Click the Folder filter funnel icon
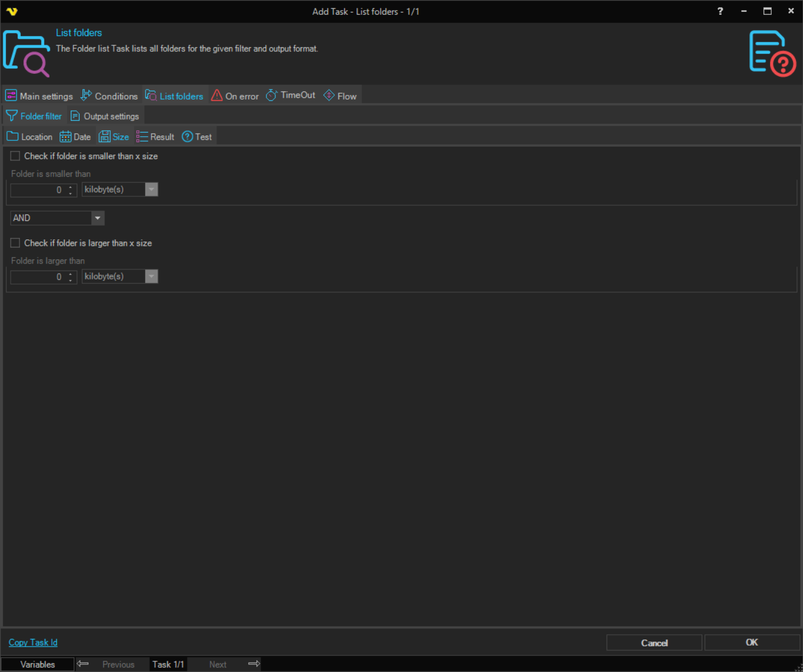The width and height of the screenshot is (803, 672). click(12, 116)
